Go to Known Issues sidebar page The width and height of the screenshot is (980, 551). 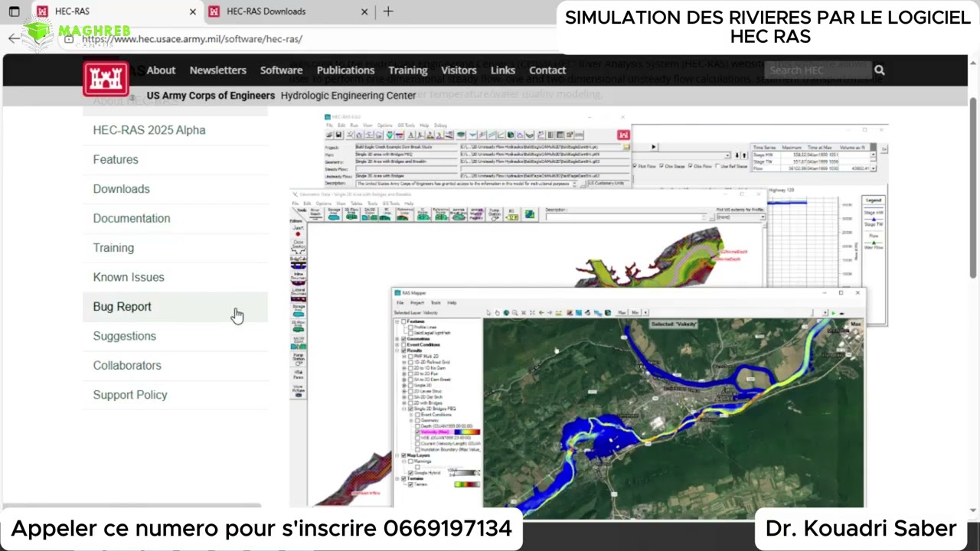click(x=129, y=277)
